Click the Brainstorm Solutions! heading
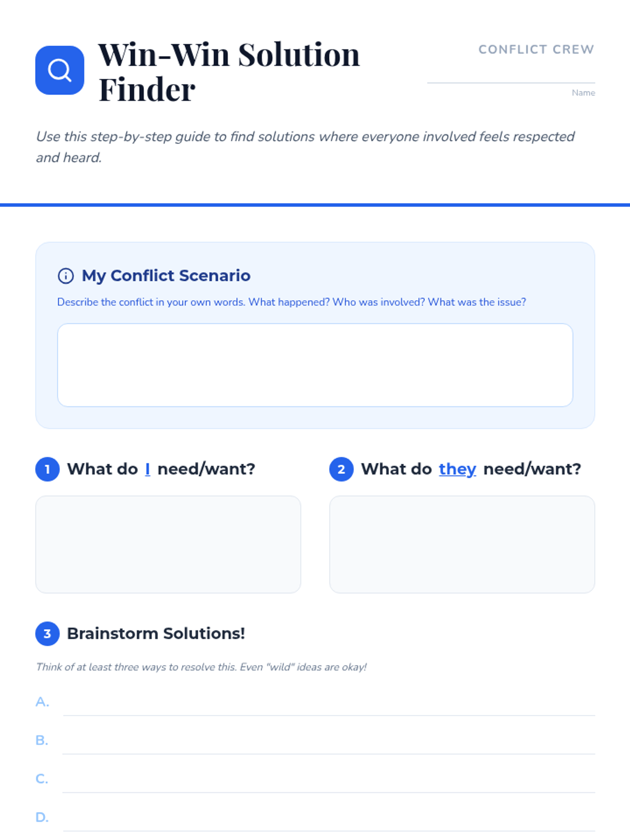 [156, 634]
